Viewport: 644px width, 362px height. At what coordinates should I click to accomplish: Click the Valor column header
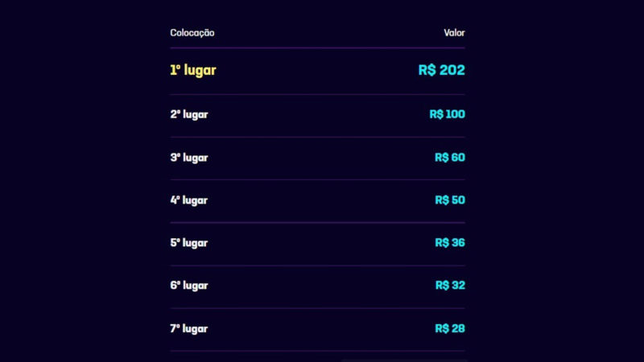coord(454,33)
